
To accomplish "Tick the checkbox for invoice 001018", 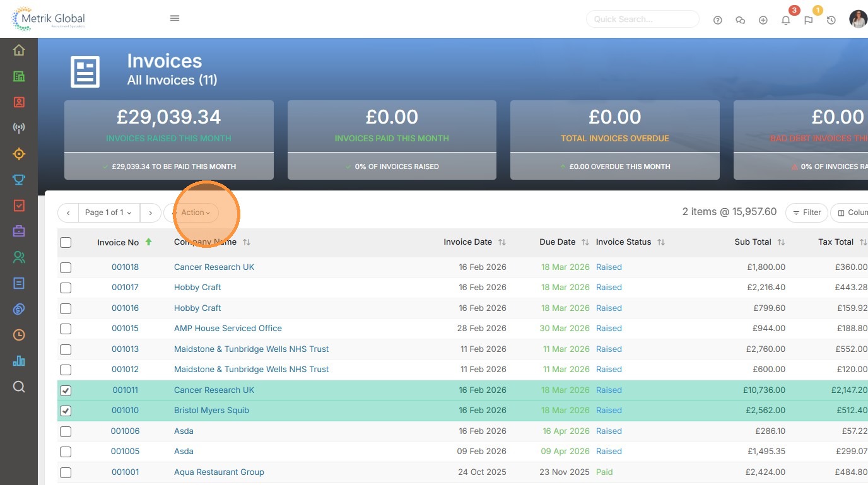I will (x=66, y=267).
